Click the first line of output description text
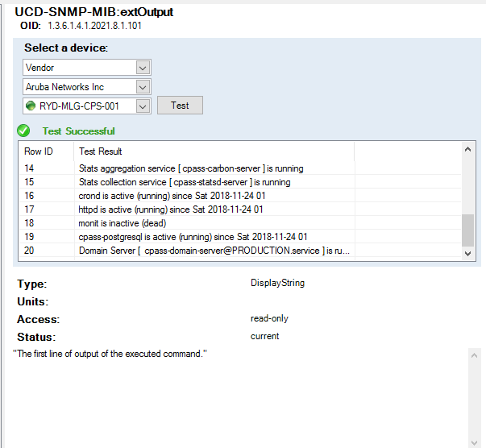The height and width of the screenshot is (448, 486). coord(110,354)
